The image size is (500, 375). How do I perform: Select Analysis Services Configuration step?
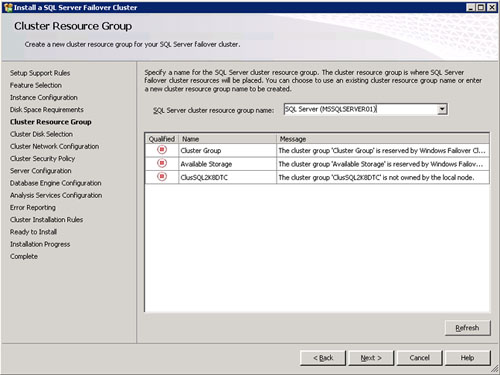click(56, 195)
